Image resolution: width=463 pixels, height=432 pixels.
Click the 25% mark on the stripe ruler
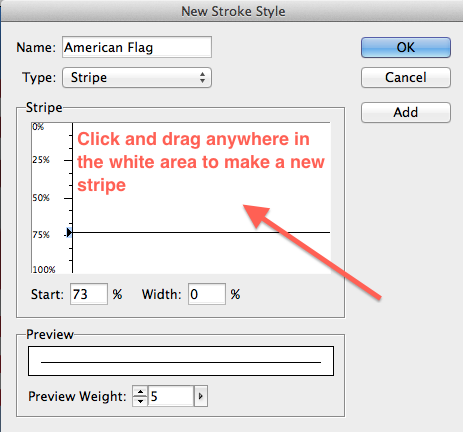click(x=41, y=160)
